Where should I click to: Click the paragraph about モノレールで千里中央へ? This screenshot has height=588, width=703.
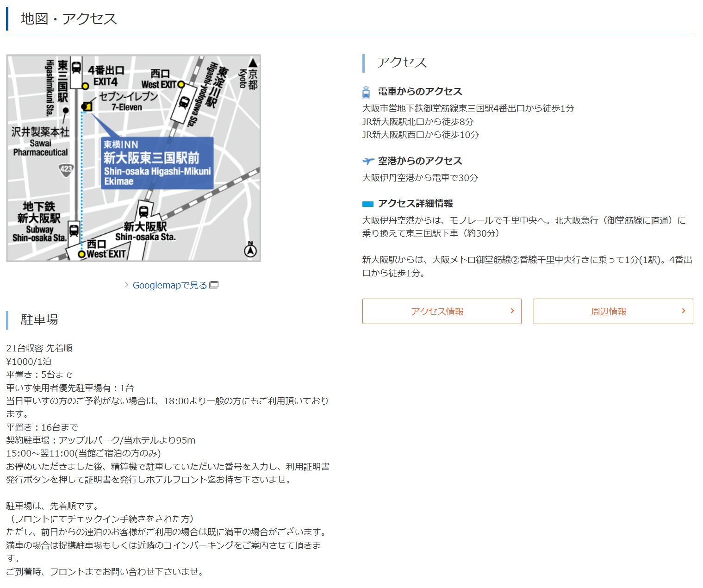(524, 227)
